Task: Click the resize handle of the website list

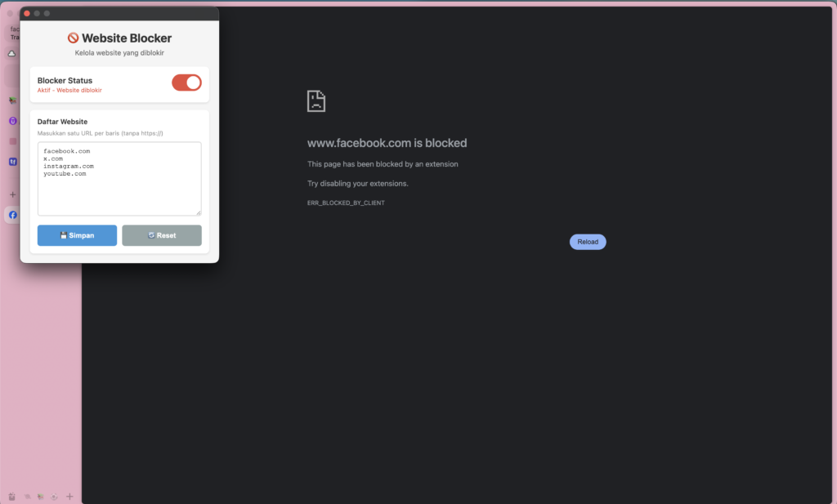Action: 197,212
